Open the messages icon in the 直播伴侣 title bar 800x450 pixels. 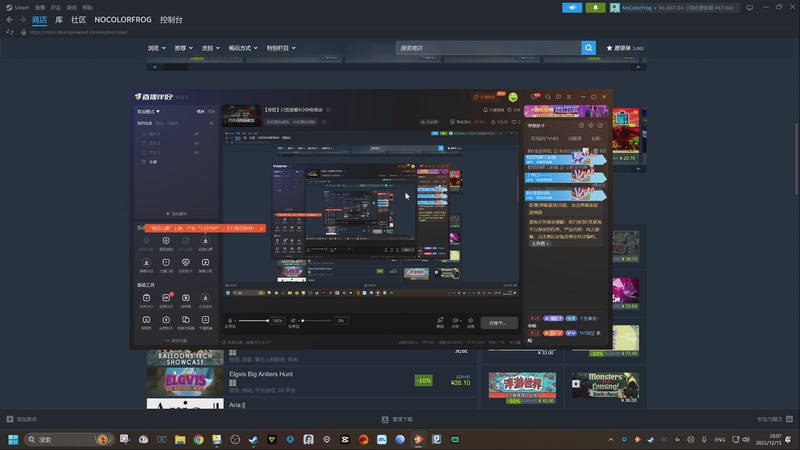(x=534, y=96)
